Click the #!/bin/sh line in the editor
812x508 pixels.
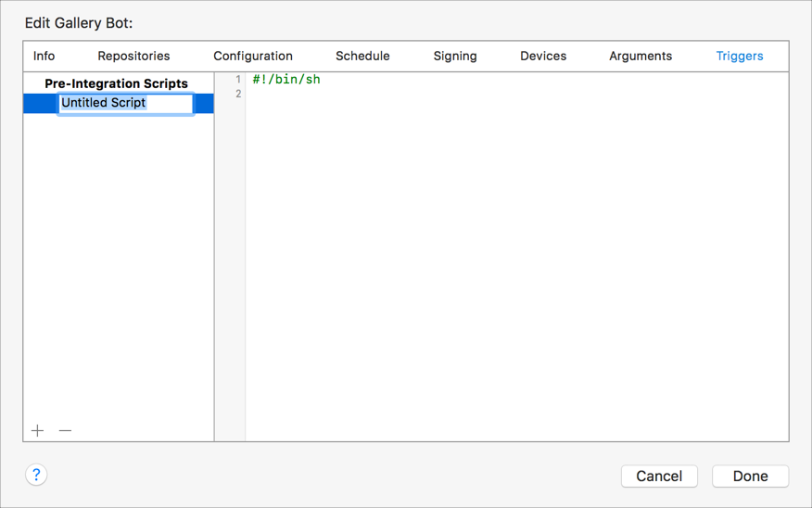pos(286,79)
